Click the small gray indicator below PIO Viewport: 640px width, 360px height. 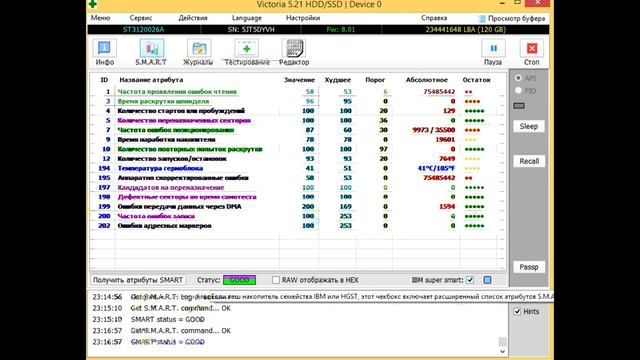[519, 106]
